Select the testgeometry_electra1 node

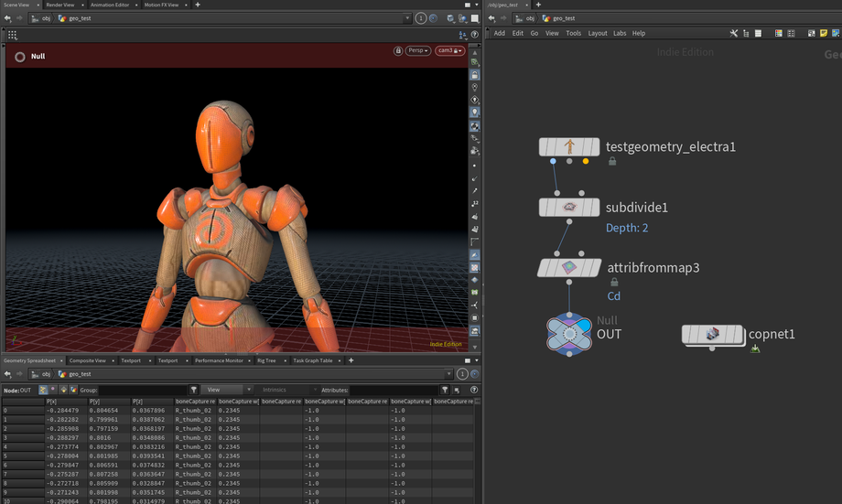569,146
